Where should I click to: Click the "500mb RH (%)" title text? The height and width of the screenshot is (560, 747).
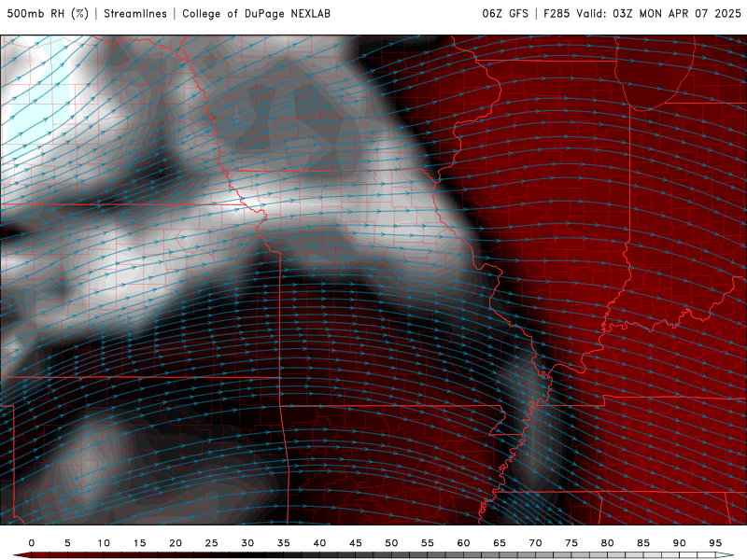(48, 13)
